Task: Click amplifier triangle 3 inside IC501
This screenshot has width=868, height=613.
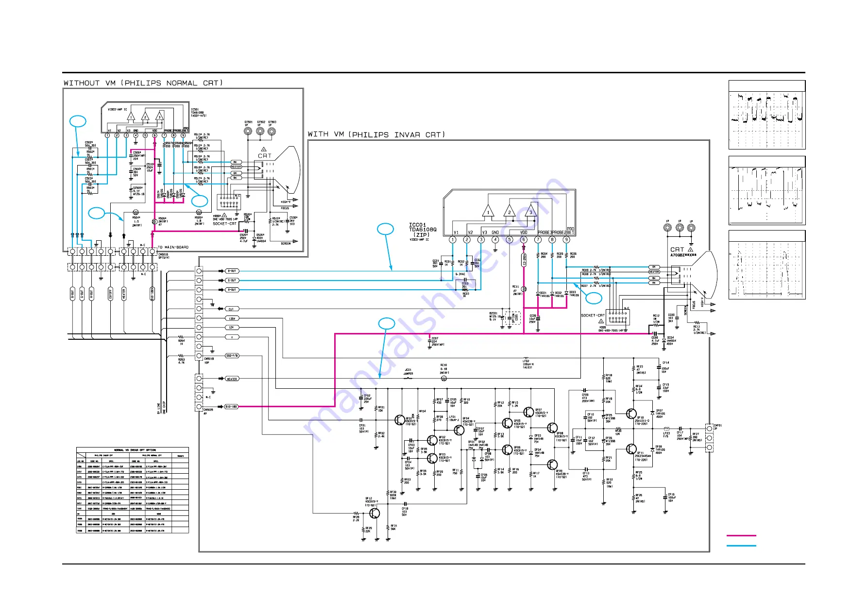Action: (159, 116)
